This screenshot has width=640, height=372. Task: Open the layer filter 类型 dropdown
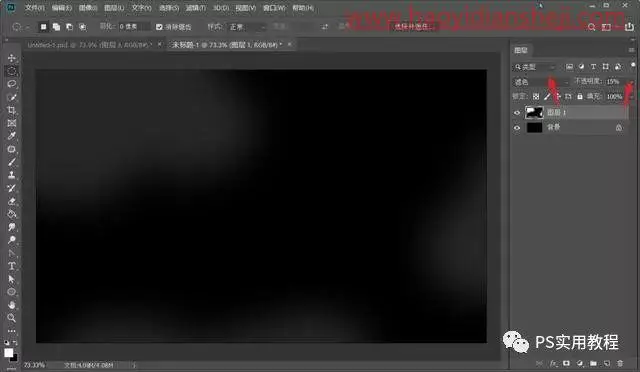(x=535, y=67)
